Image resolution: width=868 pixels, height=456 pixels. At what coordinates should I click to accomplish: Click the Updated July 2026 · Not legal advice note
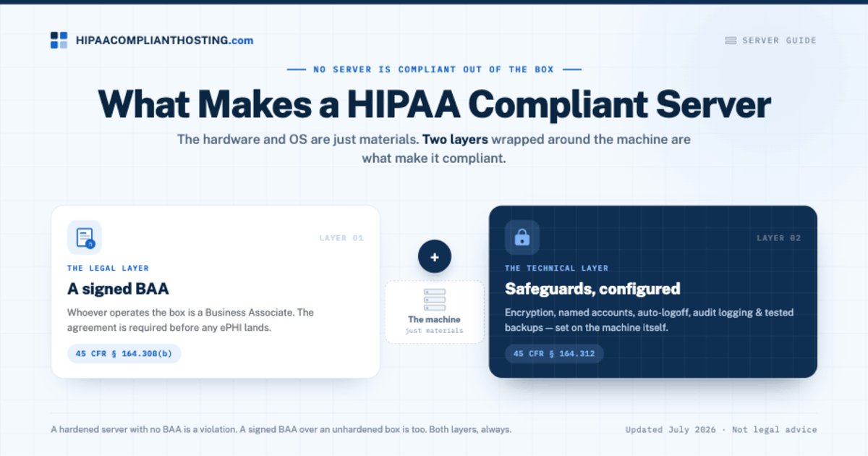click(x=721, y=429)
